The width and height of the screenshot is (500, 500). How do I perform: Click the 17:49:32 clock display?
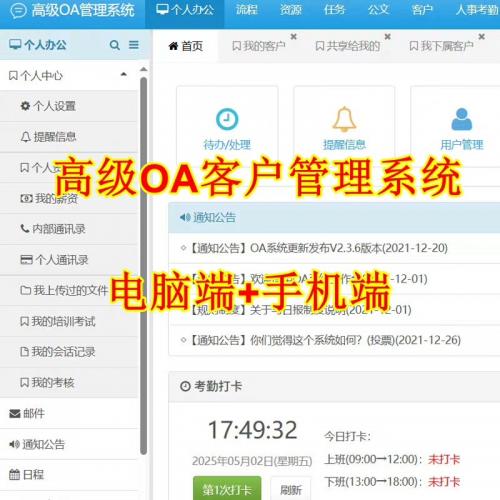[253, 430]
